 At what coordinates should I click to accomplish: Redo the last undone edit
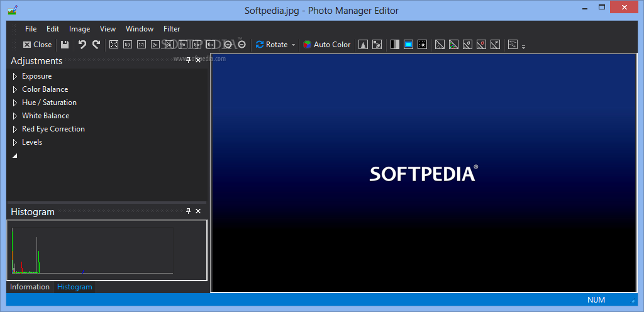click(96, 44)
